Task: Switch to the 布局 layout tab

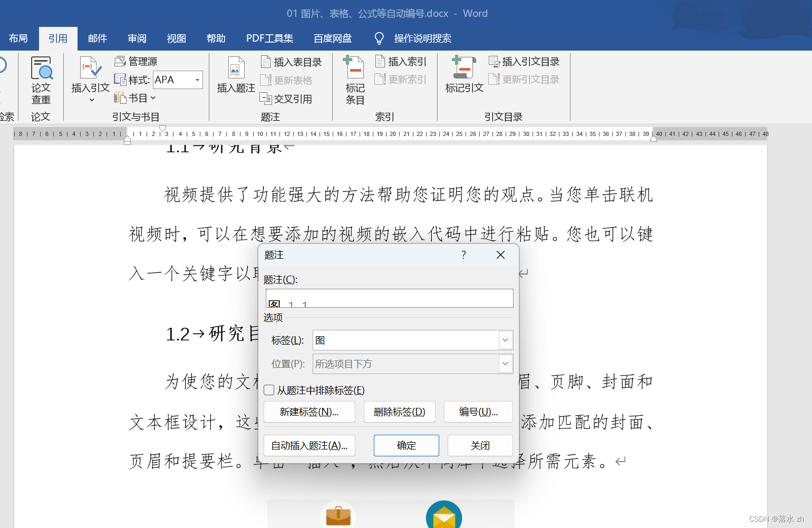Action: click(x=18, y=38)
